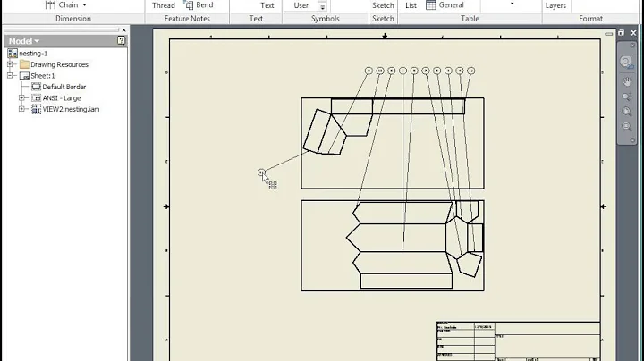
Task: Select ANSI - Large title block icon
Action: (x=36, y=98)
